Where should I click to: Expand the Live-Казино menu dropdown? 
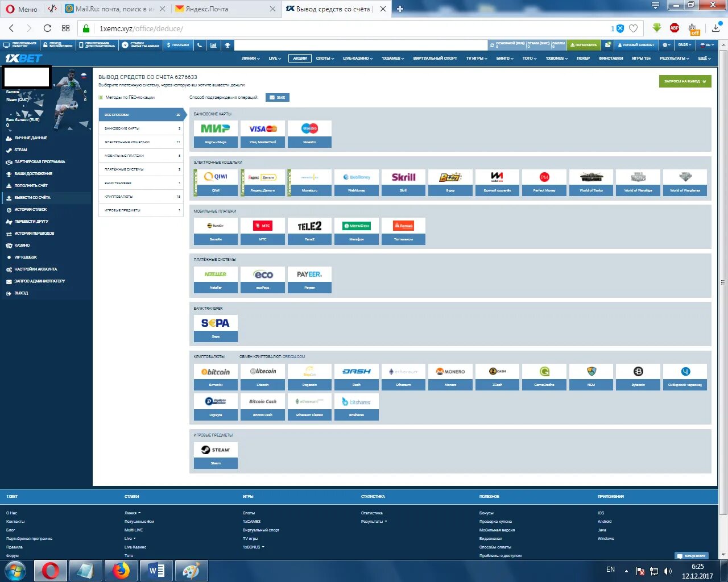pos(358,58)
